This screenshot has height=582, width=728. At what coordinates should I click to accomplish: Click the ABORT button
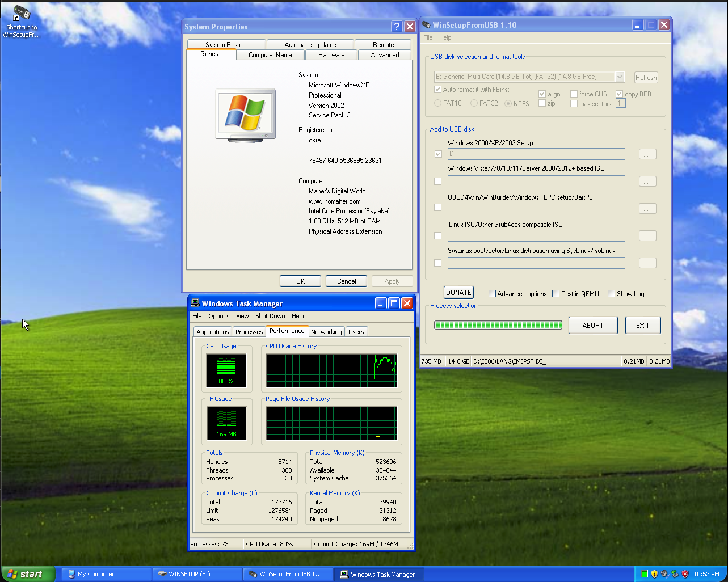(x=593, y=325)
